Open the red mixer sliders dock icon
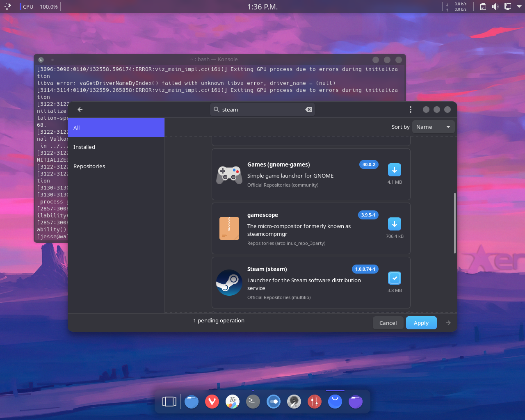The height and width of the screenshot is (420, 525). [x=315, y=402]
